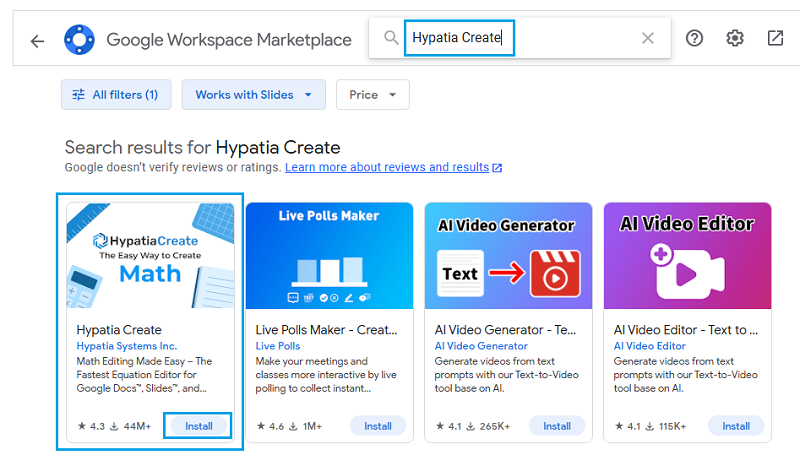Click the Live Polls Maker card title
800x455 pixels.
click(326, 330)
